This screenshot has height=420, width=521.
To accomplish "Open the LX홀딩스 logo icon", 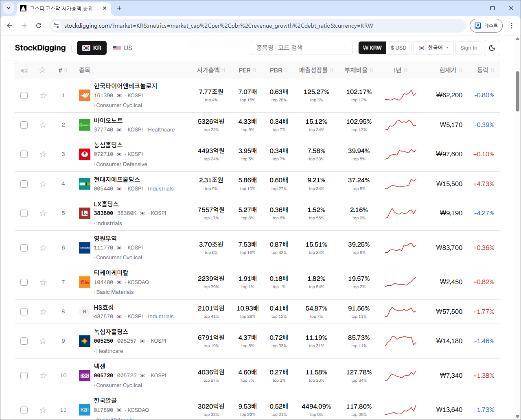I will coord(85,213).
